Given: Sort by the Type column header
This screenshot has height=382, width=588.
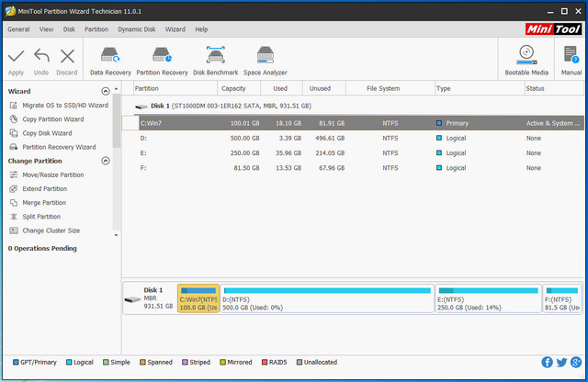Looking at the screenshot, I should pyautogui.click(x=480, y=88).
